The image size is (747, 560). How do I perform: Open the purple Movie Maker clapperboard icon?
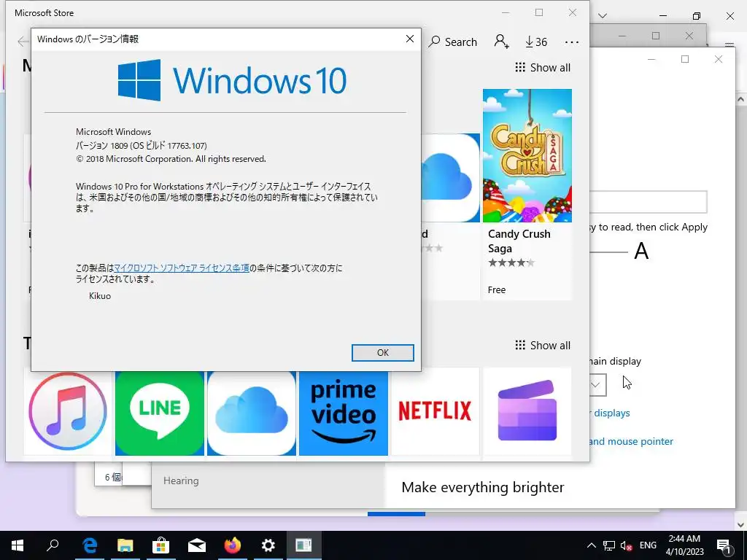[x=527, y=411]
